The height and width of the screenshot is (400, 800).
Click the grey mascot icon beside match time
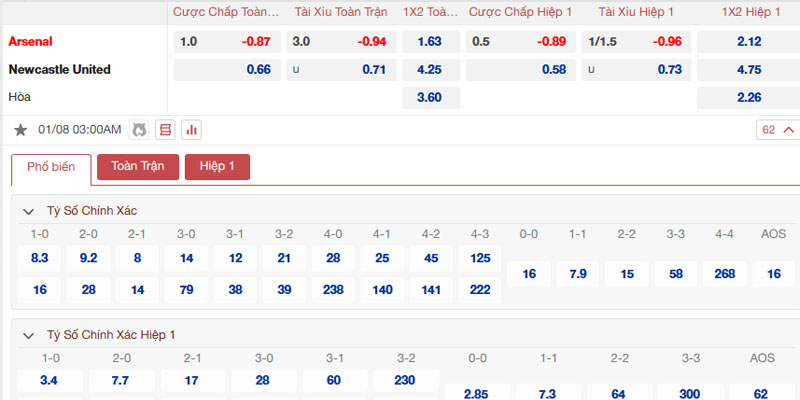[x=138, y=130]
